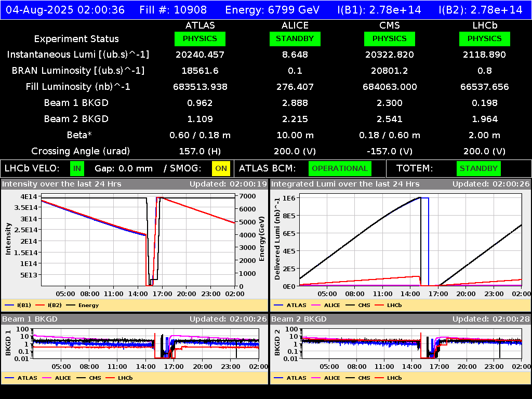Click ALICE Beta* value 10.00 m
Viewport: 532px width, 399px height.
tap(295, 136)
